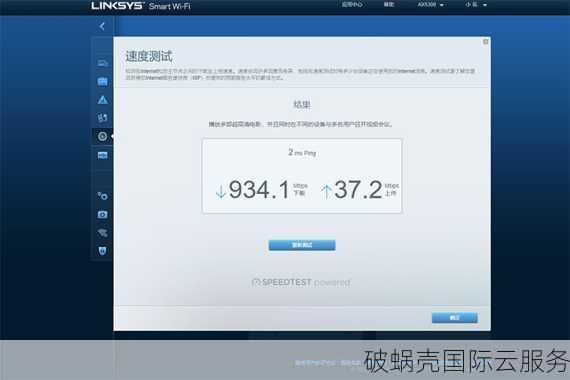Click the footer links below dialog
This screenshot has width=570, height=380.
coord(328,363)
